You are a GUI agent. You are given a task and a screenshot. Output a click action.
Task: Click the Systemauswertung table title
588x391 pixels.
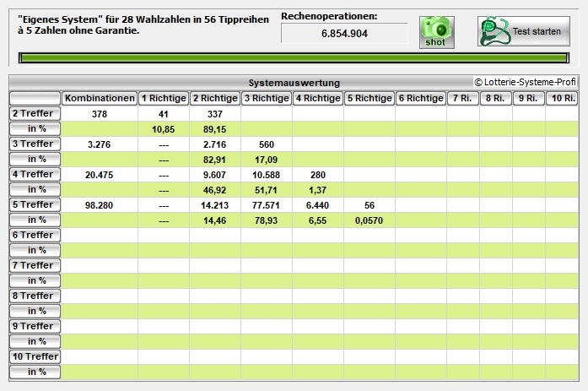(294, 83)
